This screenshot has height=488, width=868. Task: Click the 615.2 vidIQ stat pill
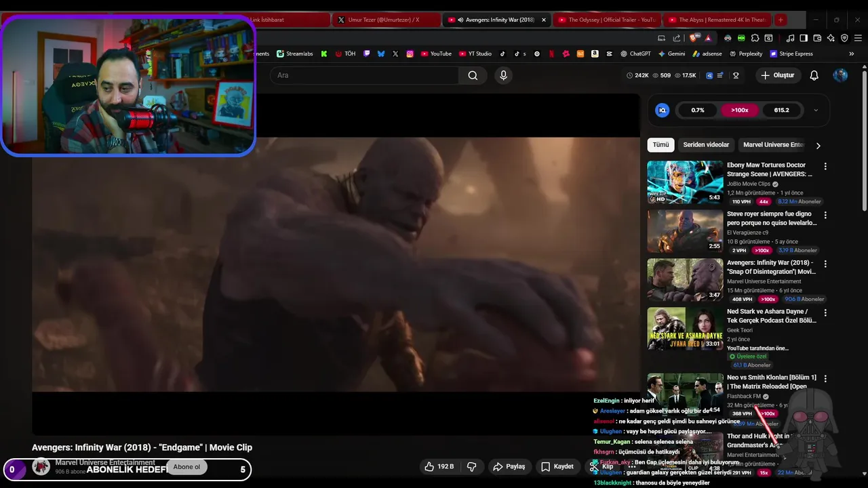(781, 110)
